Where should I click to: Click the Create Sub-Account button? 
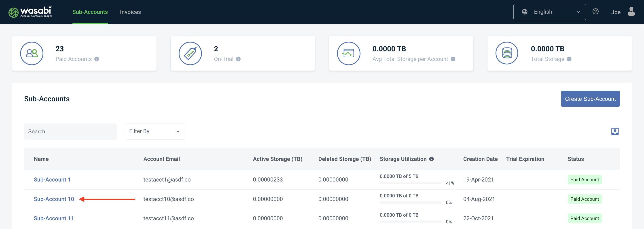point(590,99)
